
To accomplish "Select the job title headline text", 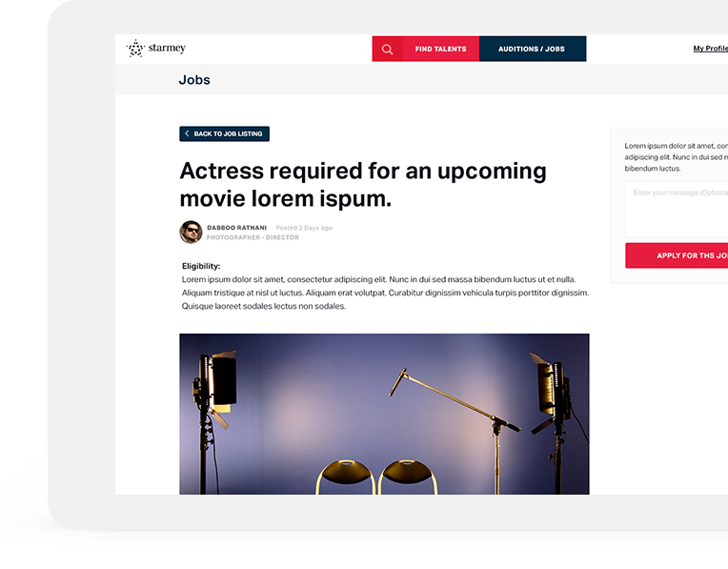I will (363, 184).
